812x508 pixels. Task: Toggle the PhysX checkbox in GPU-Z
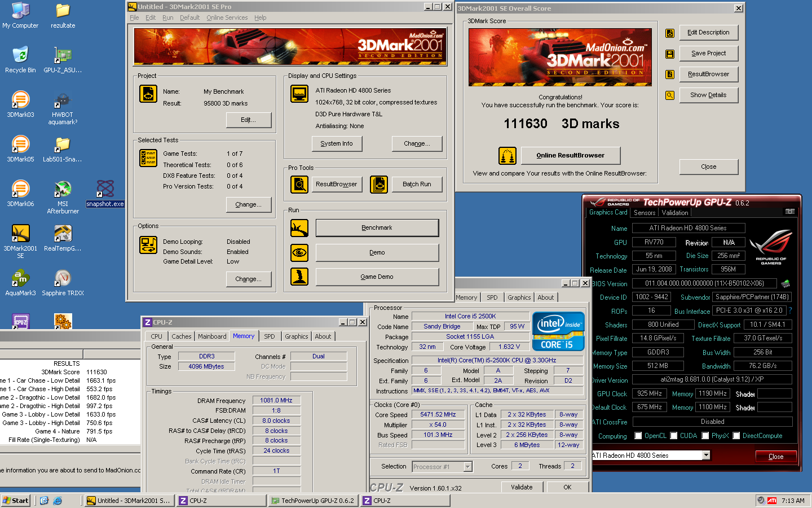coord(705,436)
